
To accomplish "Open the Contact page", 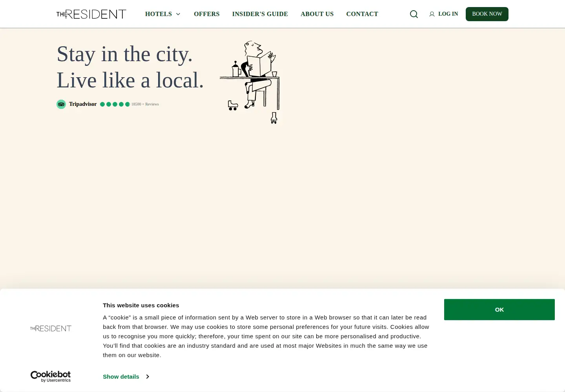I will (x=362, y=14).
